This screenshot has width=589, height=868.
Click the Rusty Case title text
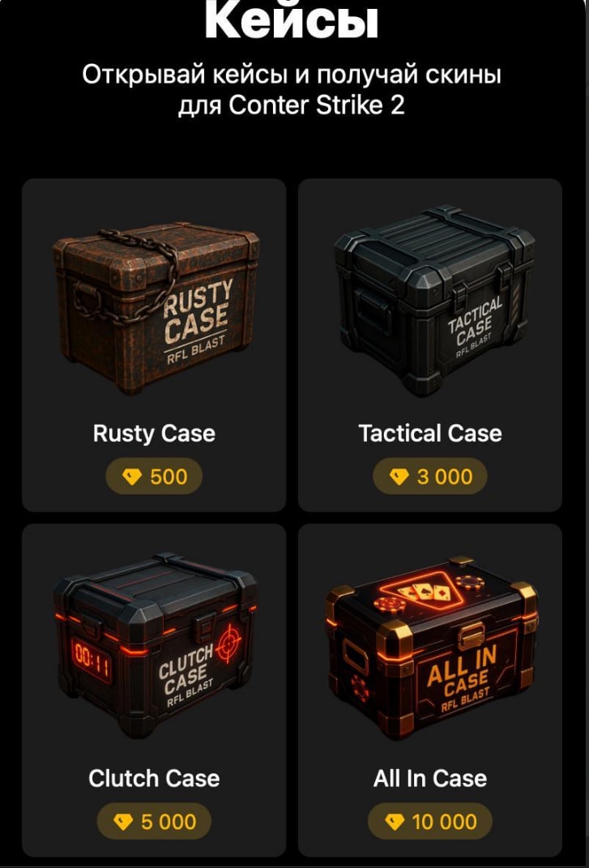coord(154,434)
